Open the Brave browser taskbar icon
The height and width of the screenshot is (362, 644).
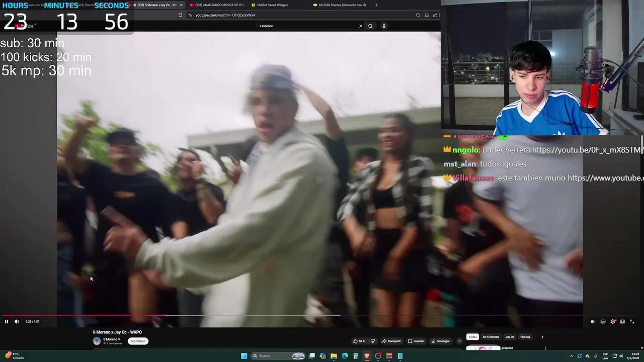click(367, 356)
